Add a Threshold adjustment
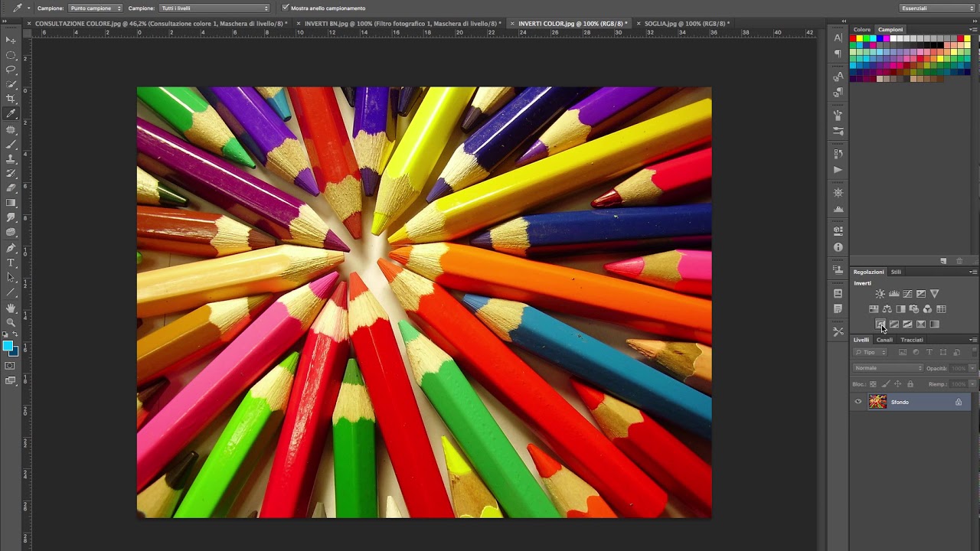Screen dimensions: 980x551 click(907, 324)
